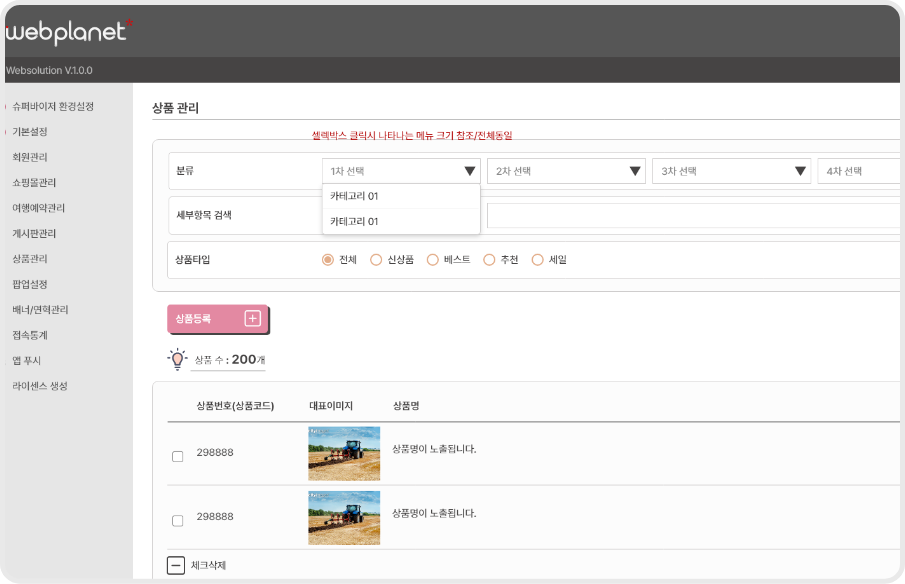Expand the 3차 선택 dropdown
The height and width of the screenshot is (584, 905).
tap(800, 171)
